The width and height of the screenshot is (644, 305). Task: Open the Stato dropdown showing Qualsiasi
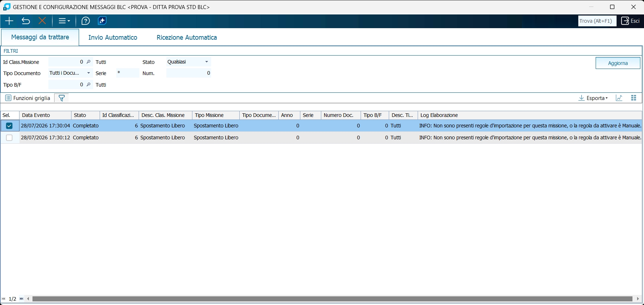coord(188,62)
